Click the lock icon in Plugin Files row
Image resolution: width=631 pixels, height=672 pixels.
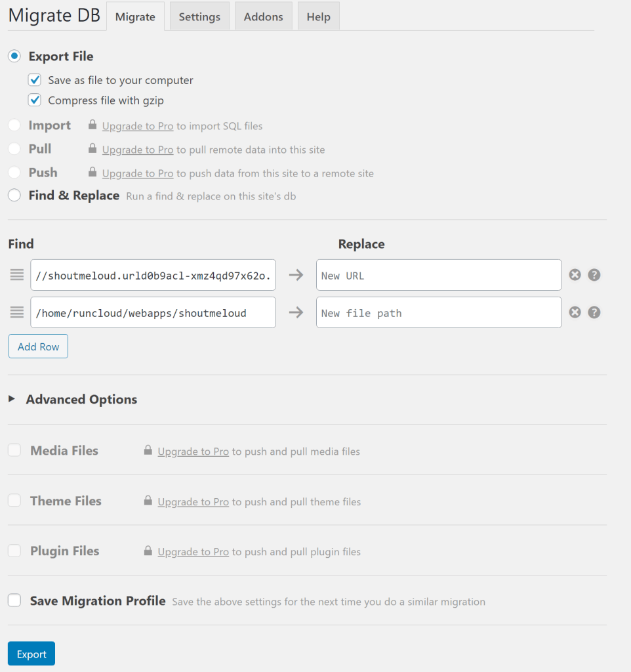[x=148, y=551]
